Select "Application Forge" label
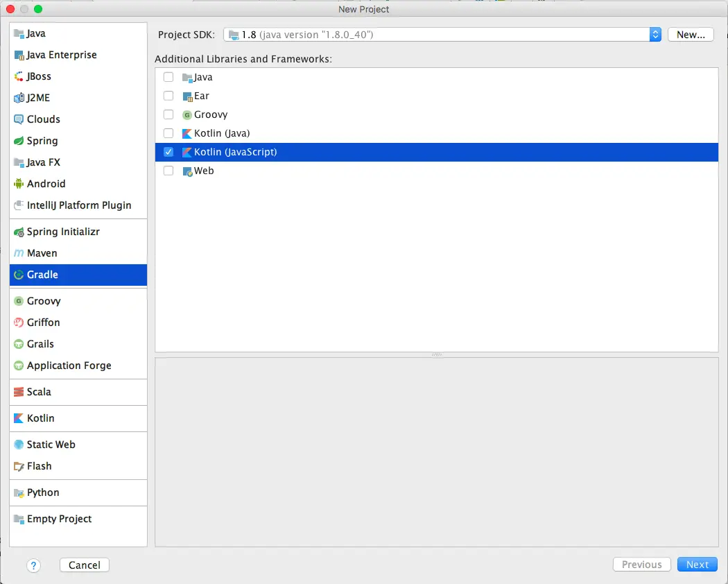The height and width of the screenshot is (584, 728). pos(69,366)
